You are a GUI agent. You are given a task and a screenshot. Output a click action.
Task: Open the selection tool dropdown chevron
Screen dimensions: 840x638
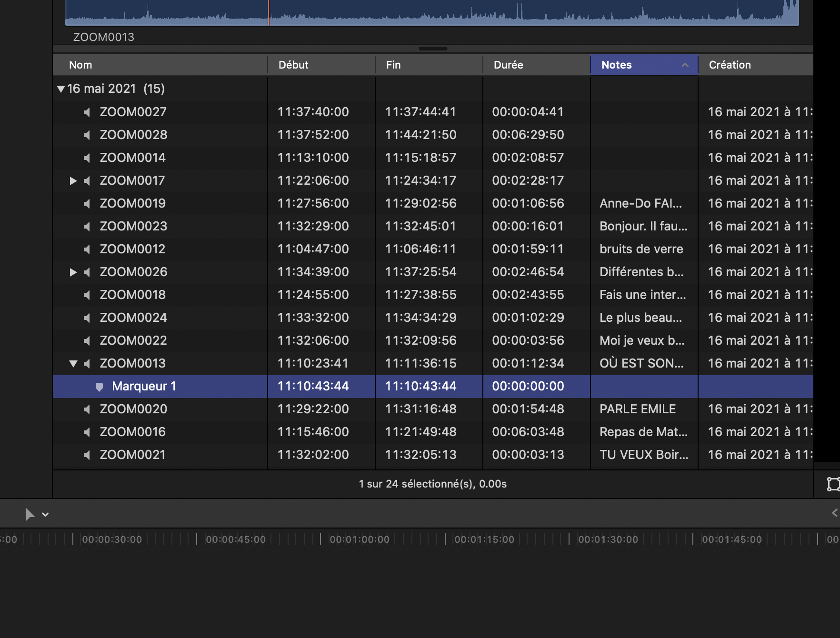tap(45, 514)
